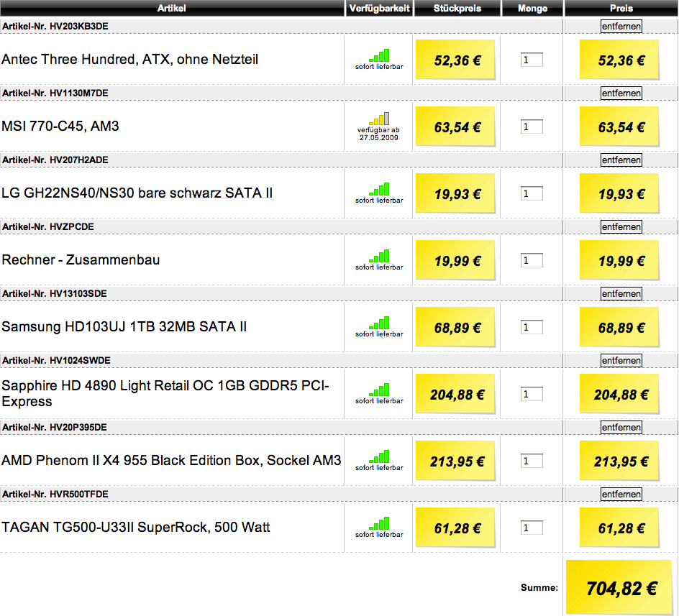Remove article HVR500TFDE with entfernen button
The image size is (679, 616).
pos(621,494)
